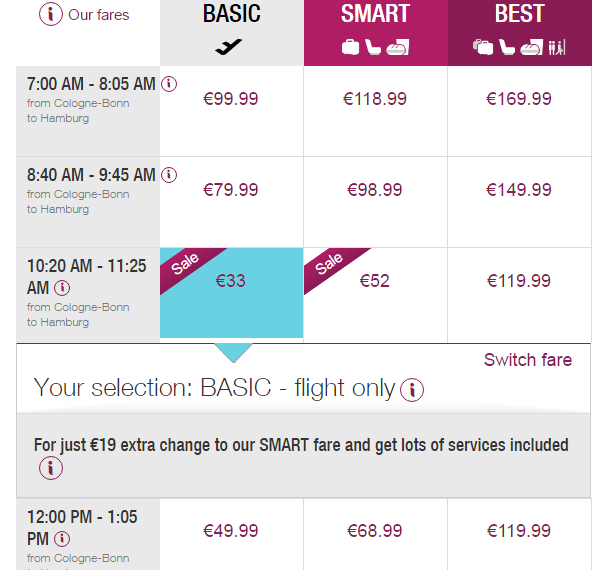Click the service icons under SMART header

375,47
